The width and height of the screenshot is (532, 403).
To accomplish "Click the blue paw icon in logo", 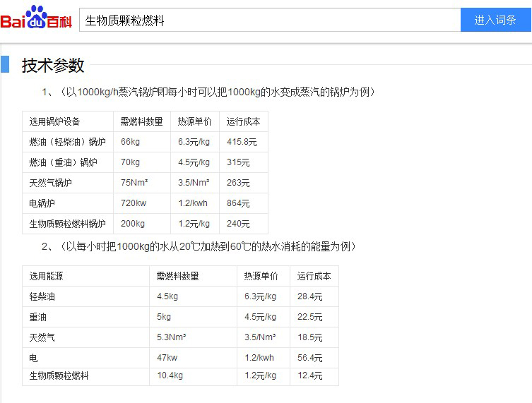I will (36, 15).
